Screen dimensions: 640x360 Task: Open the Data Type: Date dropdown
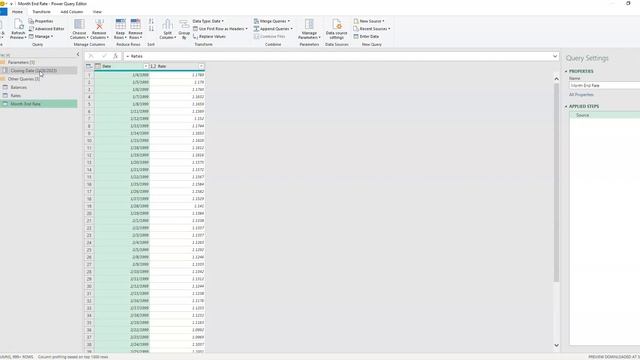(x=208, y=21)
